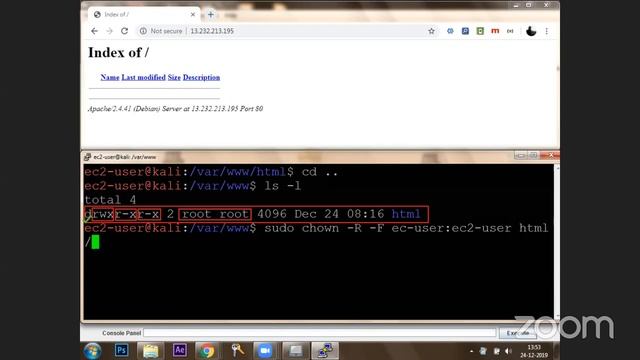Viewport: 640px width, 360px height.
Task: Show hidden system tray icons
Action: tap(471, 351)
